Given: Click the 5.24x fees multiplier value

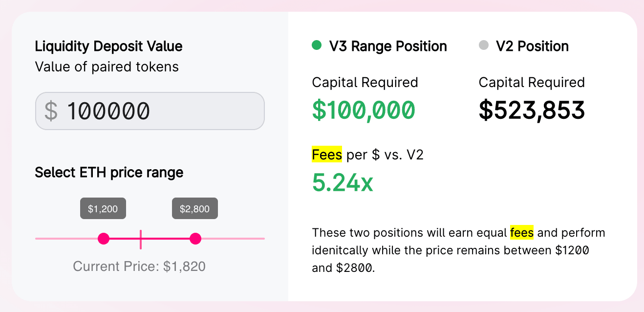Looking at the screenshot, I should [342, 184].
